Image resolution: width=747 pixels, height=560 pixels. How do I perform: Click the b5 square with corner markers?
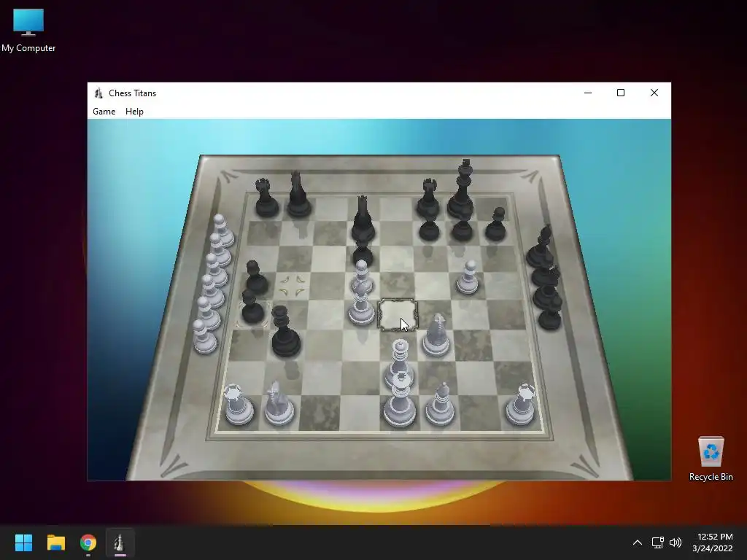click(x=292, y=286)
